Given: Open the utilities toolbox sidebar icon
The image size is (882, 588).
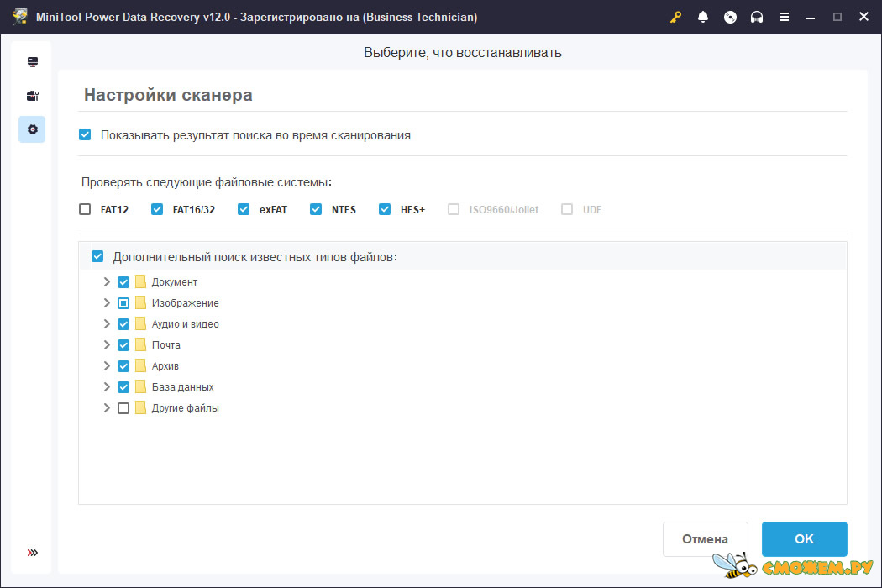Looking at the screenshot, I should (33, 96).
